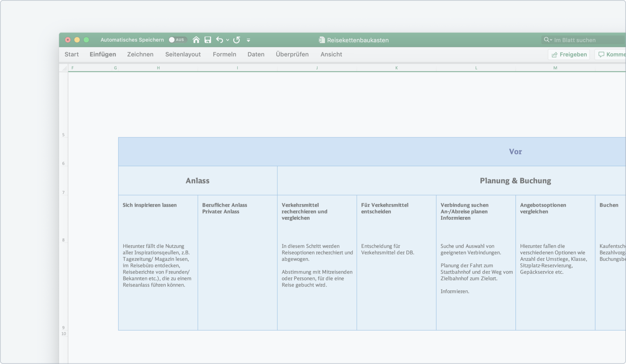Click the Home icon in title bar
This screenshot has height=364, width=626.
click(196, 40)
